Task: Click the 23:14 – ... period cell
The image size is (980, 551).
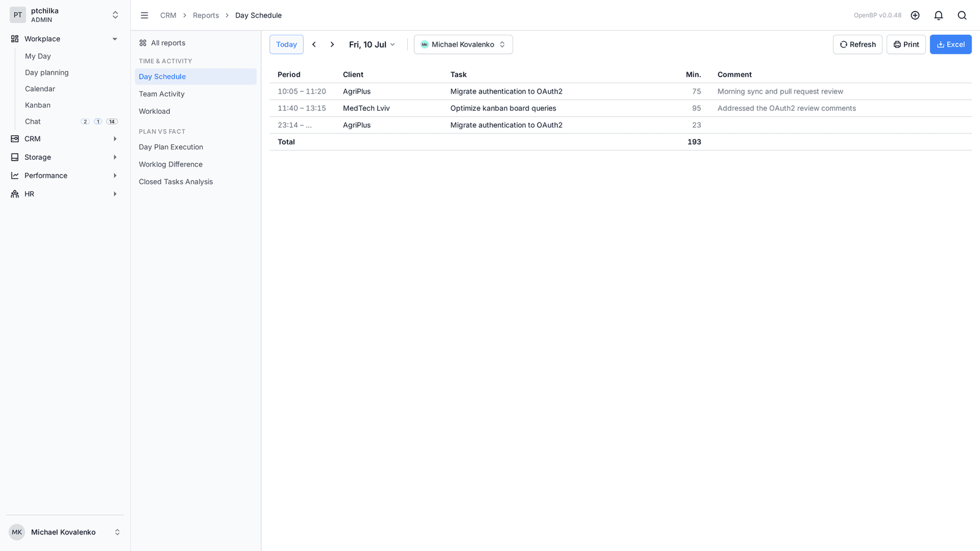Action: click(295, 125)
